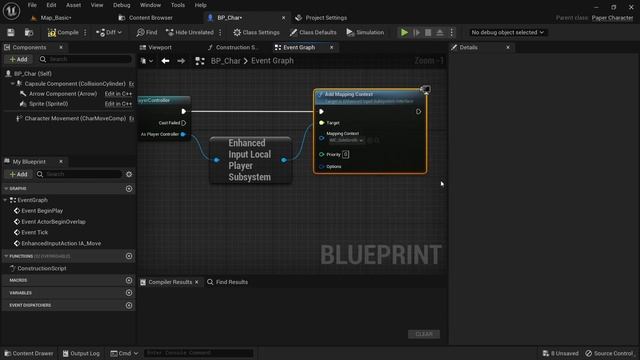Save the current blueprint asset
640x360 pixels.
11,32
